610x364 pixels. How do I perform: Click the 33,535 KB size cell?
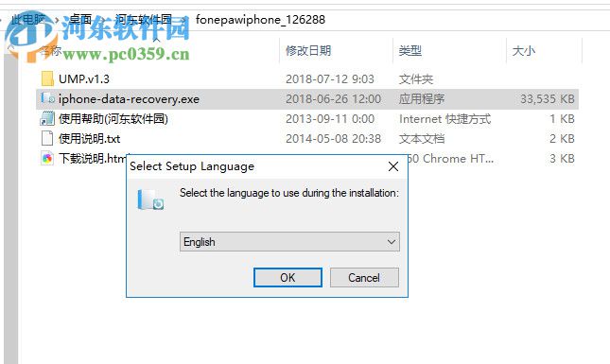coord(548,98)
